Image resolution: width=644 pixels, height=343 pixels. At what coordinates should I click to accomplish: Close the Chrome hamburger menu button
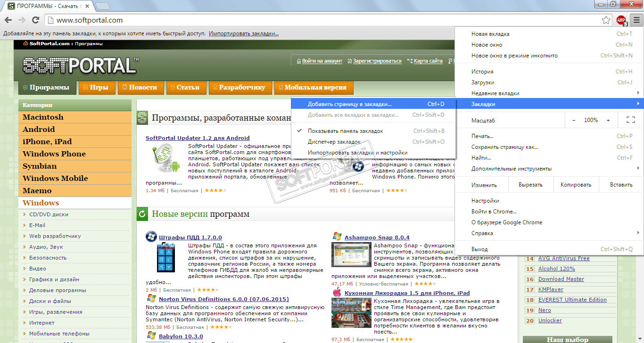(636, 20)
